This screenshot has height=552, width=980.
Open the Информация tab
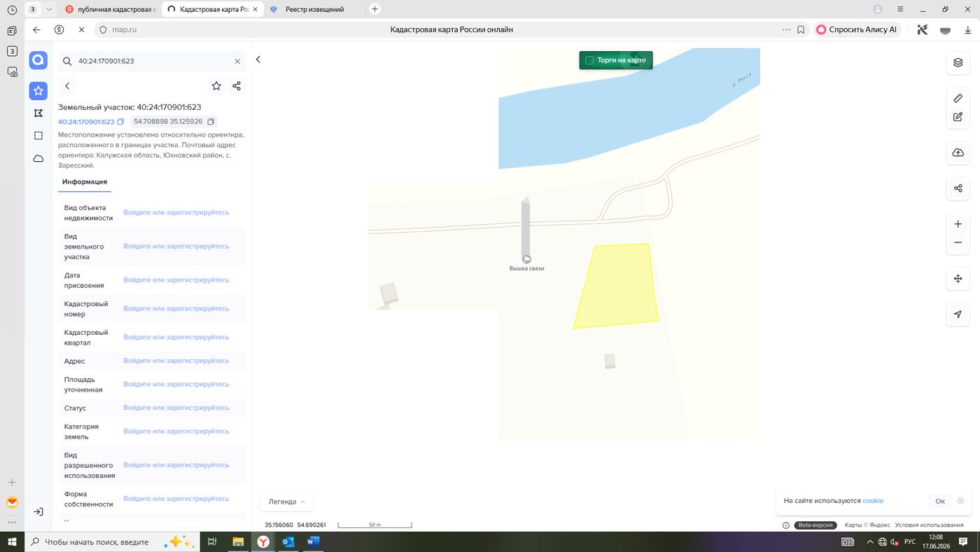(85, 182)
